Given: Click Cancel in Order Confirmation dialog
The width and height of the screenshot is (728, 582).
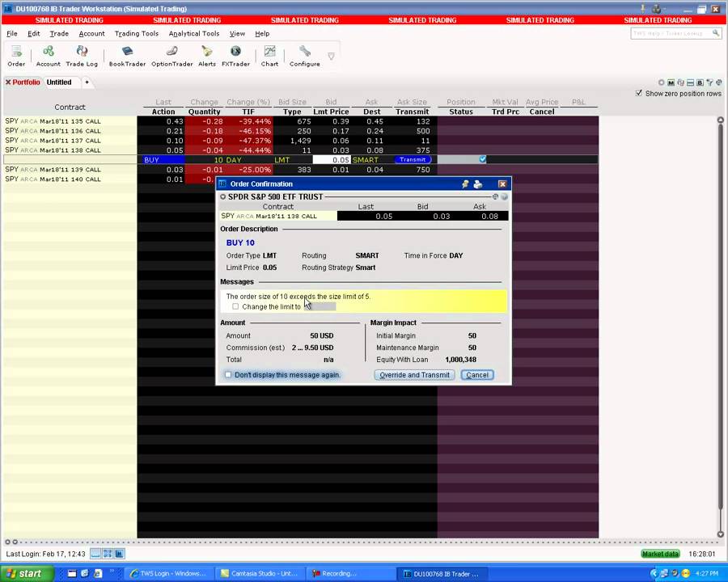Looking at the screenshot, I should 476,375.
